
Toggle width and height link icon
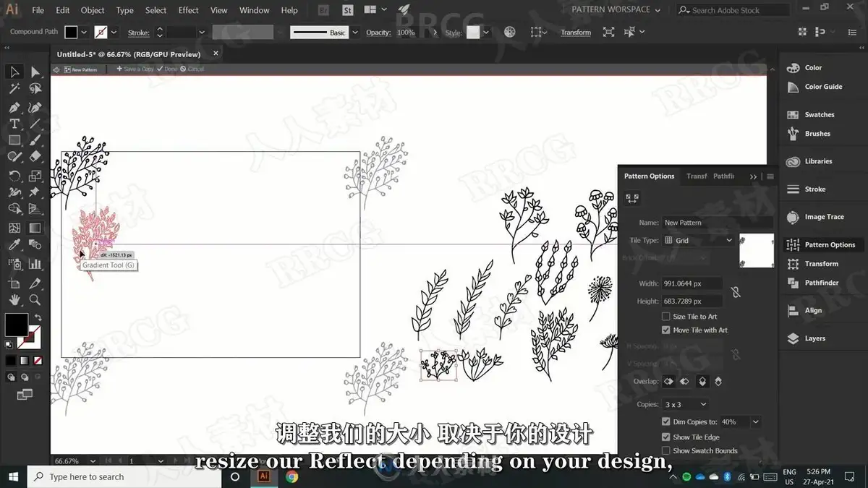(735, 292)
